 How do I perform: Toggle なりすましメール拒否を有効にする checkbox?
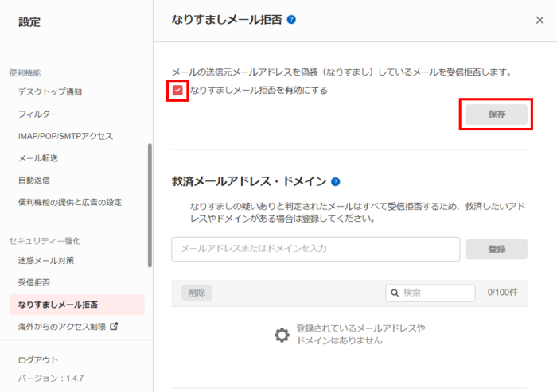click(177, 91)
